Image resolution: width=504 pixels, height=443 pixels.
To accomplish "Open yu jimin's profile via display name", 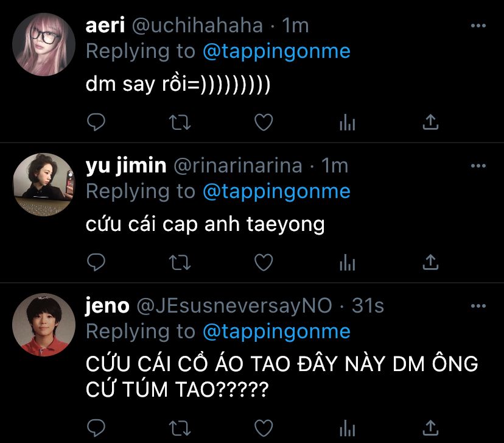I will coord(126,165).
